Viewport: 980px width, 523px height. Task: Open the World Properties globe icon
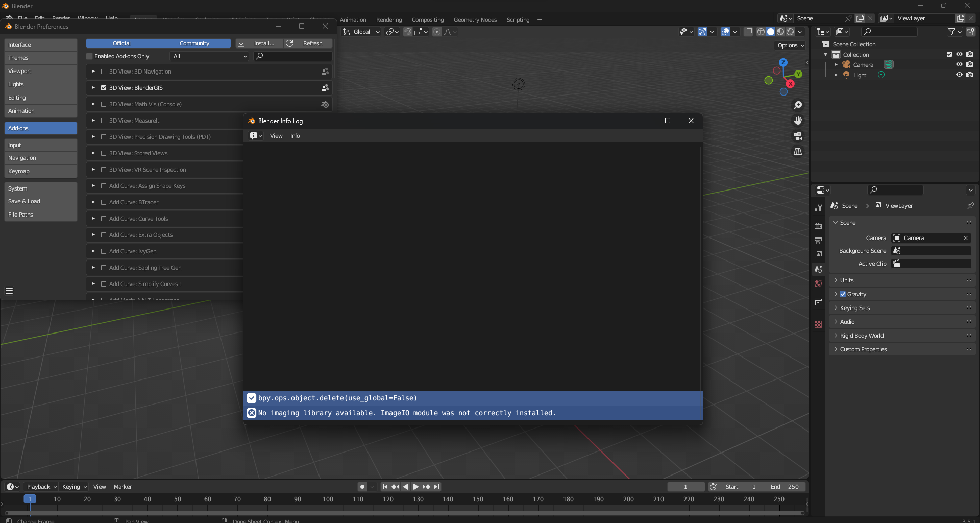[819, 283]
